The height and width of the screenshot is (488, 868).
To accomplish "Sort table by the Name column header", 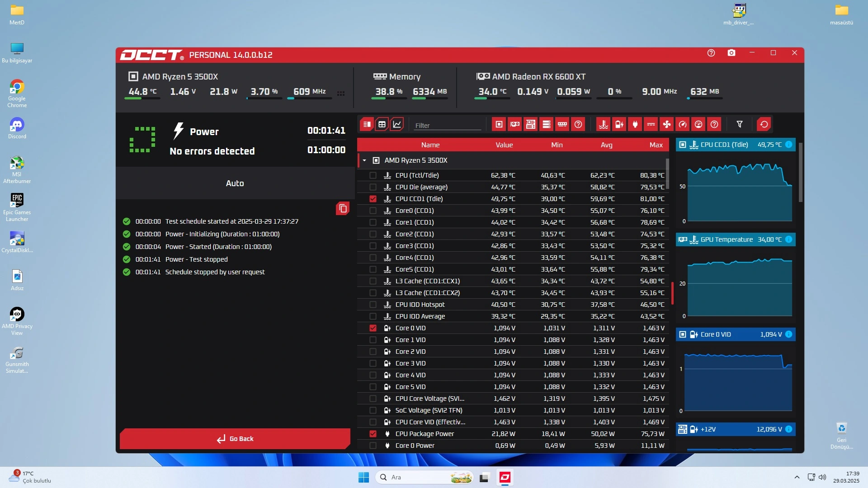I will tap(430, 145).
